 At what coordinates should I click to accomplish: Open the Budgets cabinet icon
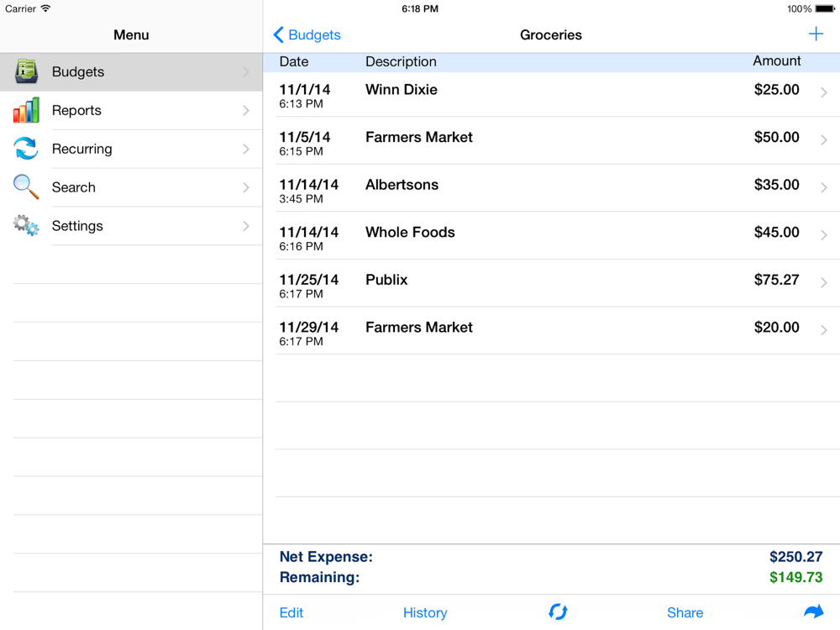tap(26, 71)
